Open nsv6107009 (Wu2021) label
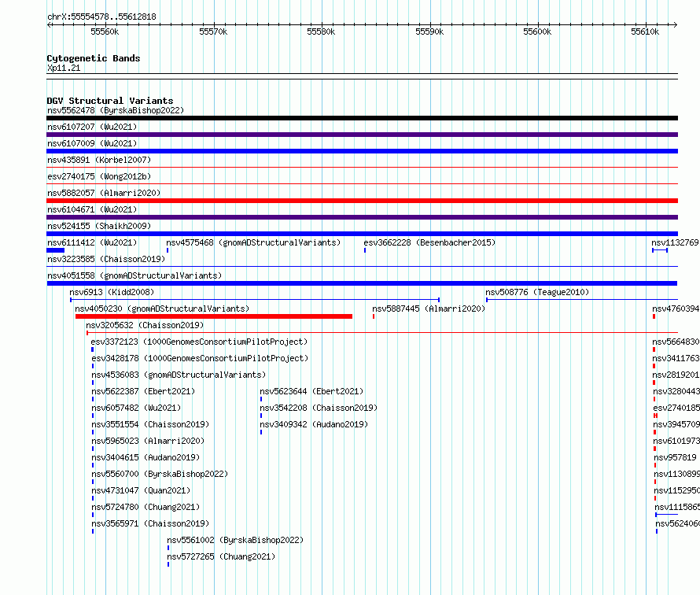This screenshot has height=595, width=700. coord(92,143)
